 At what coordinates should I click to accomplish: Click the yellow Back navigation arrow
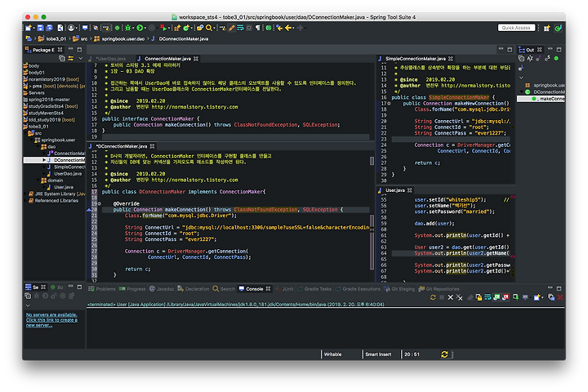point(287,28)
